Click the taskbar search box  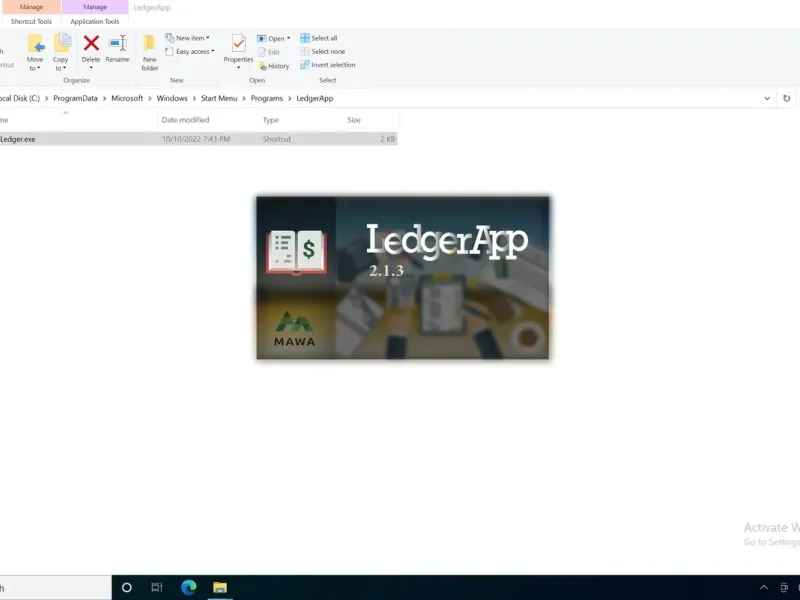(x=56, y=588)
